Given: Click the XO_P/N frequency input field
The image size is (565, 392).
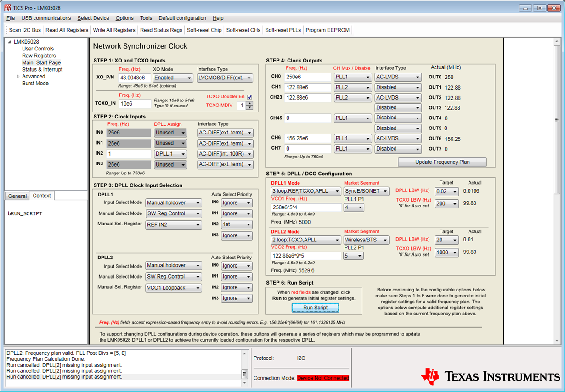Looking at the screenshot, I should (x=135, y=78).
